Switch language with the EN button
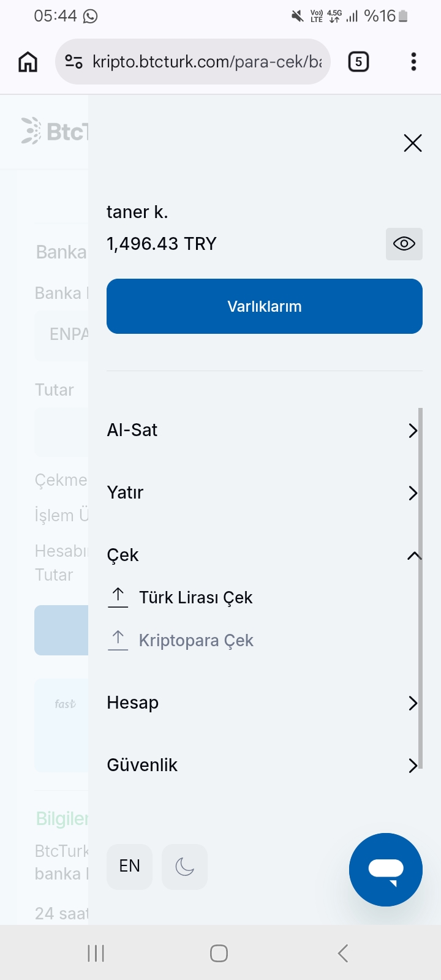 pos(129,866)
